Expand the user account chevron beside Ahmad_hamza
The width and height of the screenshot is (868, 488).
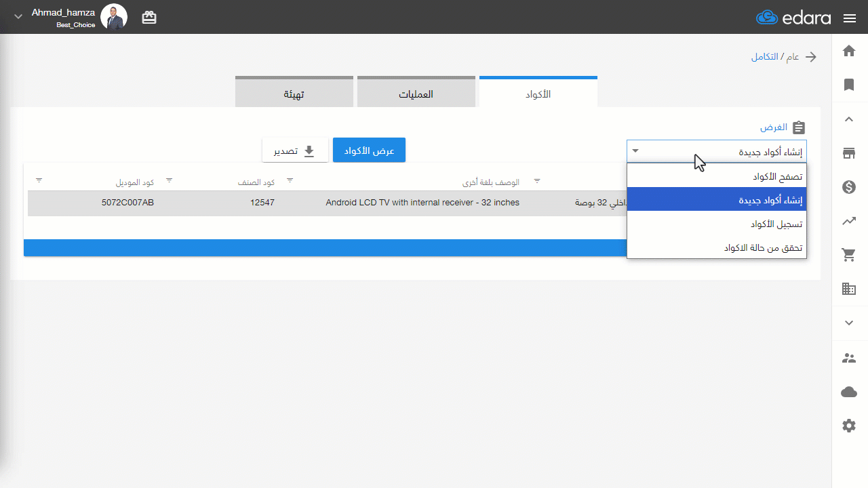click(18, 17)
